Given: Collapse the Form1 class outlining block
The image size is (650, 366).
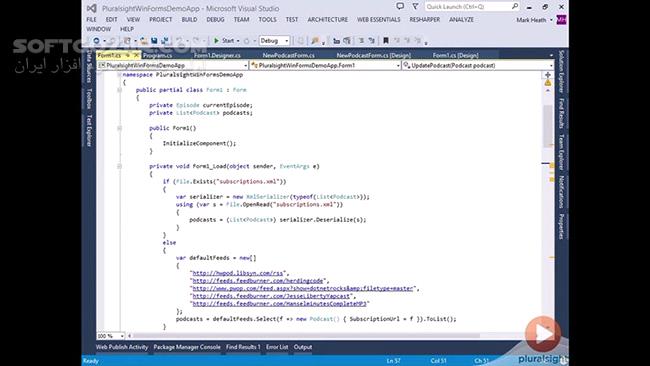Looking at the screenshot, I should (x=119, y=90).
